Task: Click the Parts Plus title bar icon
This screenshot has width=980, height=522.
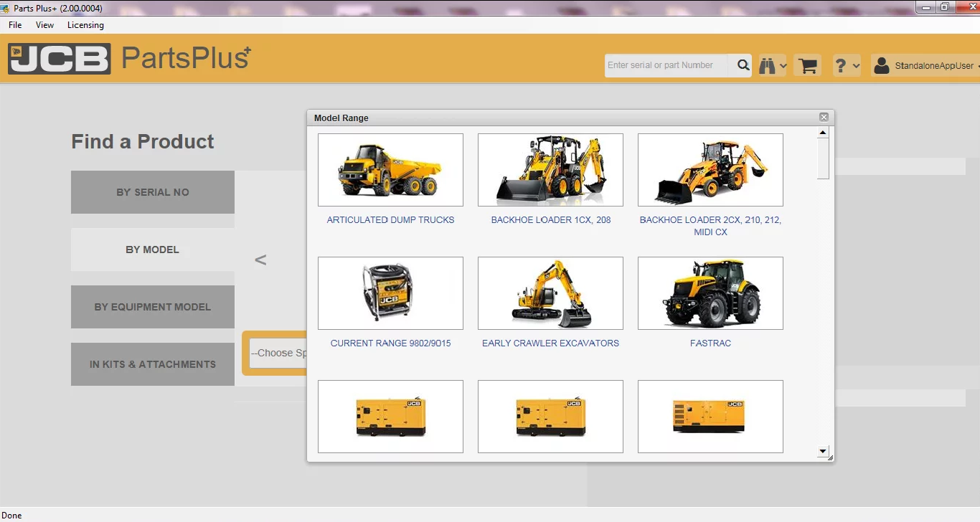Action: point(6,7)
